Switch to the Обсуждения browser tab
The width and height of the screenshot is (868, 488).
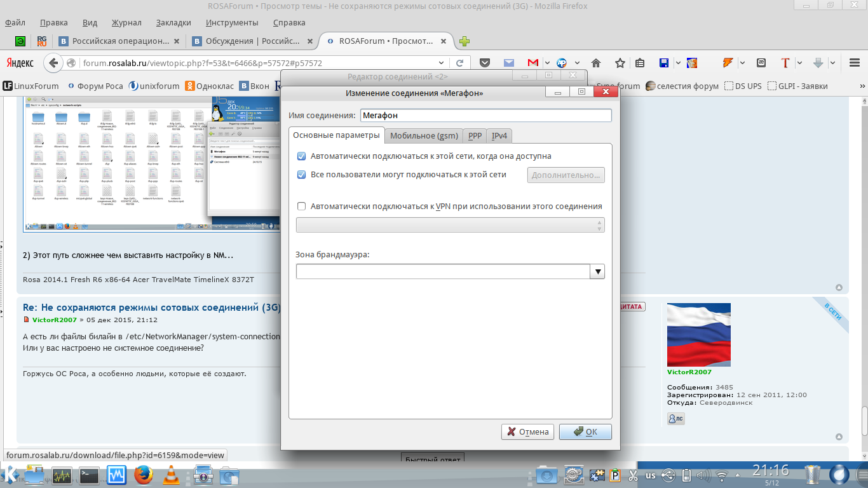[x=253, y=41]
